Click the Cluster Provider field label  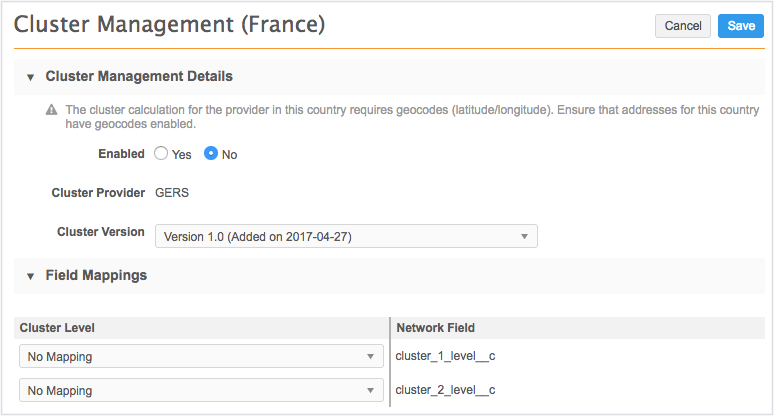click(98, 192)
